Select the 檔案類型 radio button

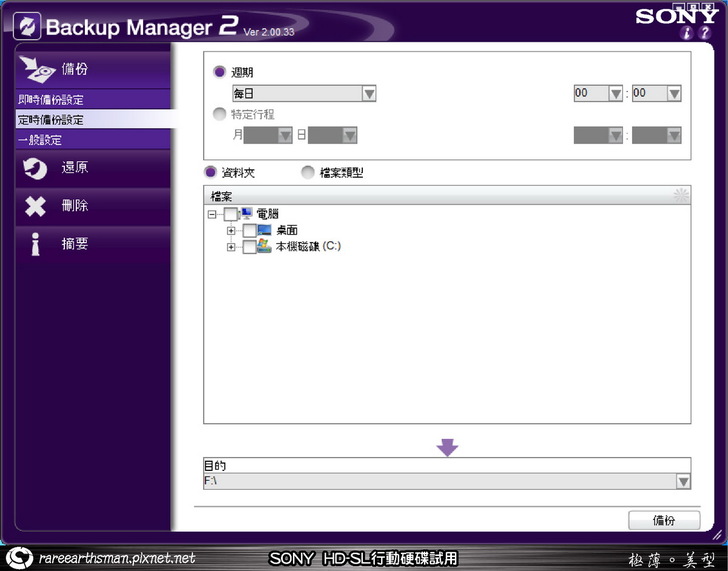coord(308,172)
